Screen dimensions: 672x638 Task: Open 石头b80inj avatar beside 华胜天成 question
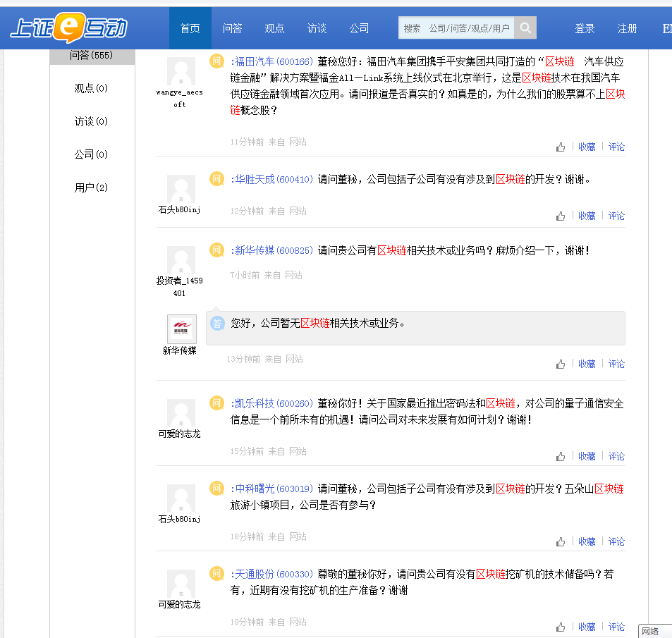(181, 189)
